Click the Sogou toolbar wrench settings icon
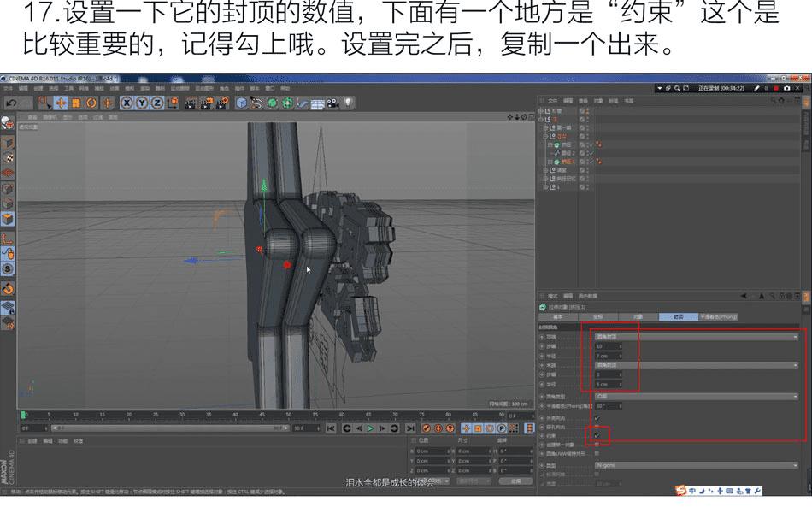The width and height of the screenshot is (812, 513). (x=757, y=490)
